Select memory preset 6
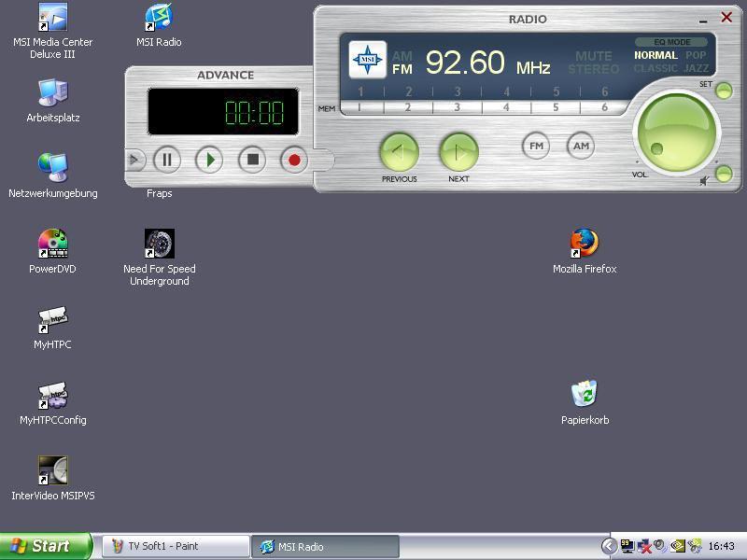Image resolution: width=747 pixels, height=560 pixels. 604,107
